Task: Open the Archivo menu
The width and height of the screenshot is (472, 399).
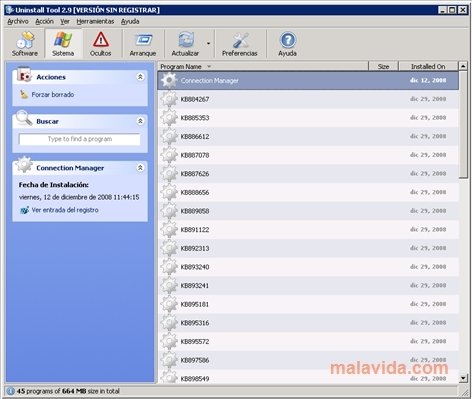Action: [x=18, y=22]
